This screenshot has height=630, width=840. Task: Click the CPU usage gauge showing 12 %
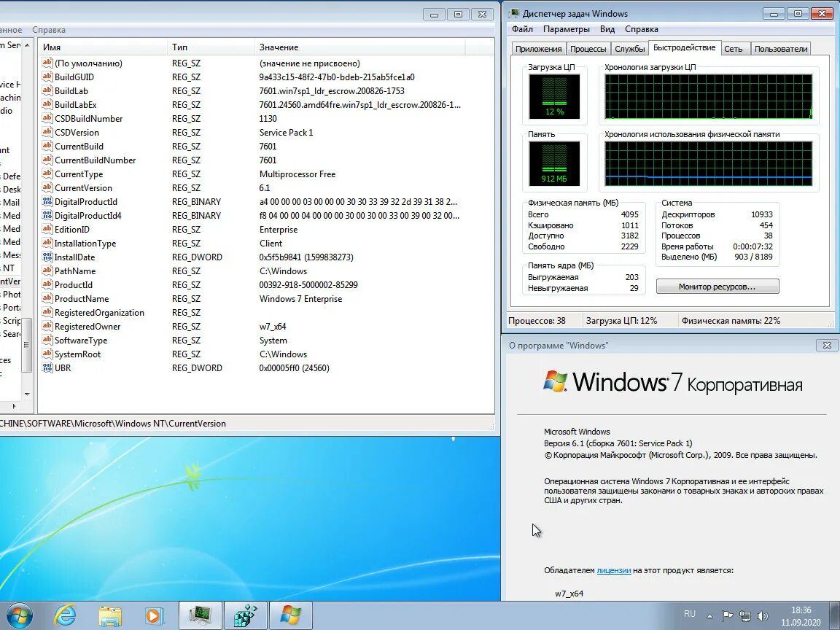coord(554,96)
